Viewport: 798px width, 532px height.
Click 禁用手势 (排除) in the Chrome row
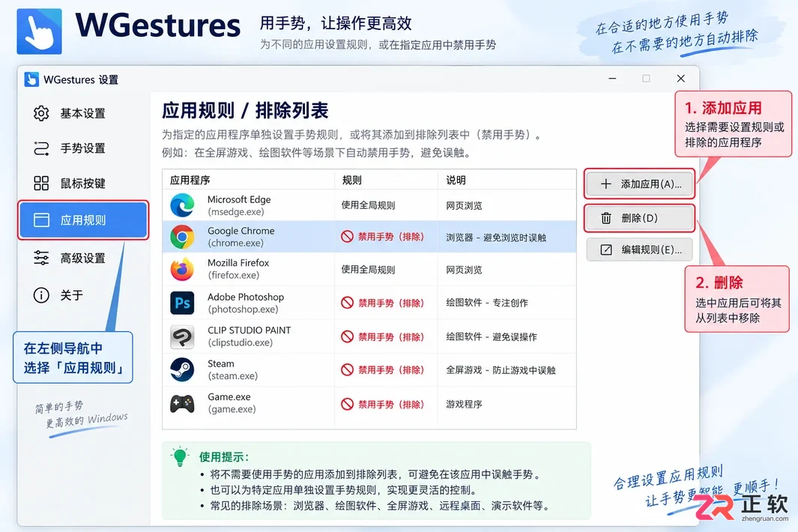391,237
